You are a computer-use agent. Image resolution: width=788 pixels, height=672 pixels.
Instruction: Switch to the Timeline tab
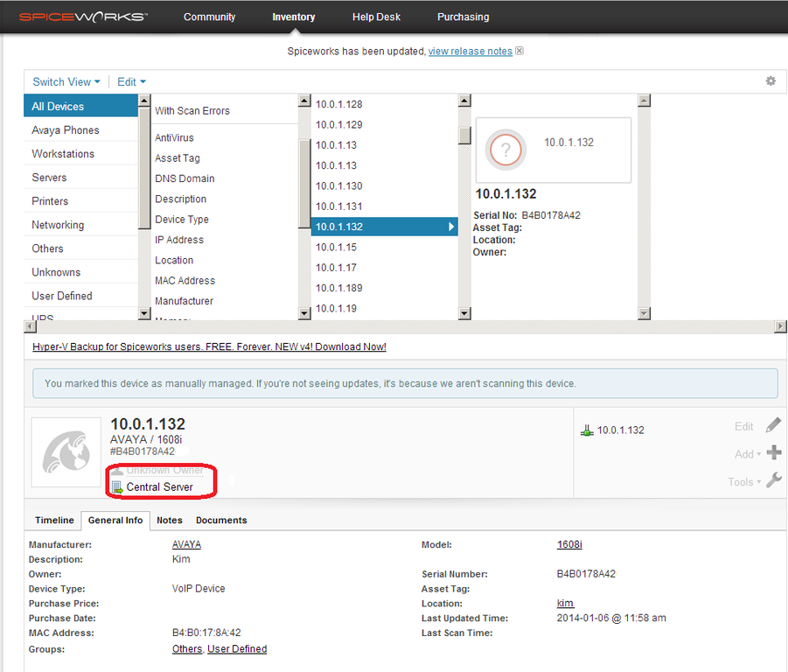[x=54, y=520]
